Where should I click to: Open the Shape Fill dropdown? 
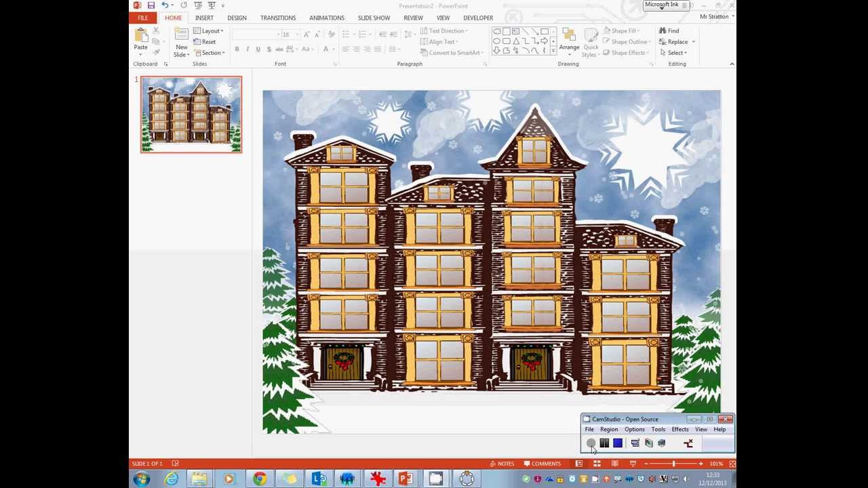coord(620,30)
